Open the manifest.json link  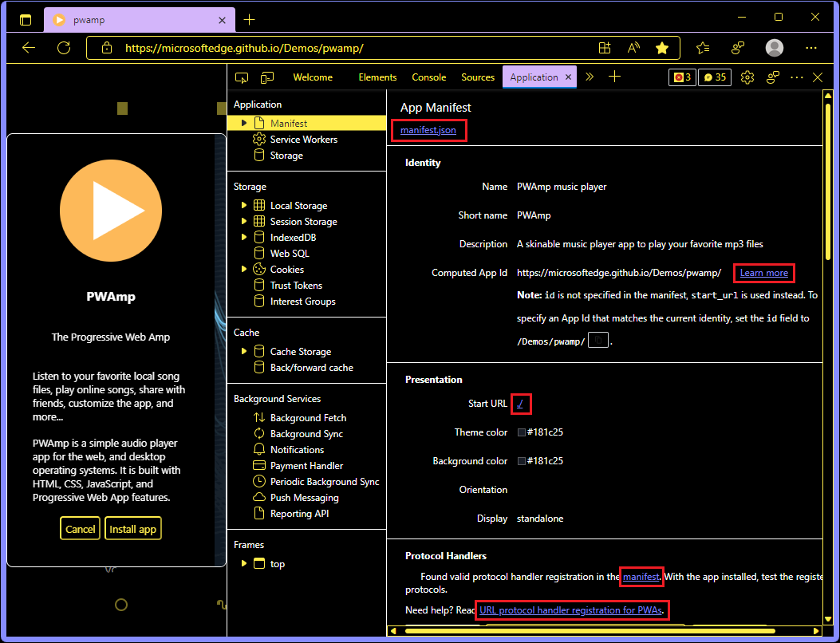tap(428, 130)
